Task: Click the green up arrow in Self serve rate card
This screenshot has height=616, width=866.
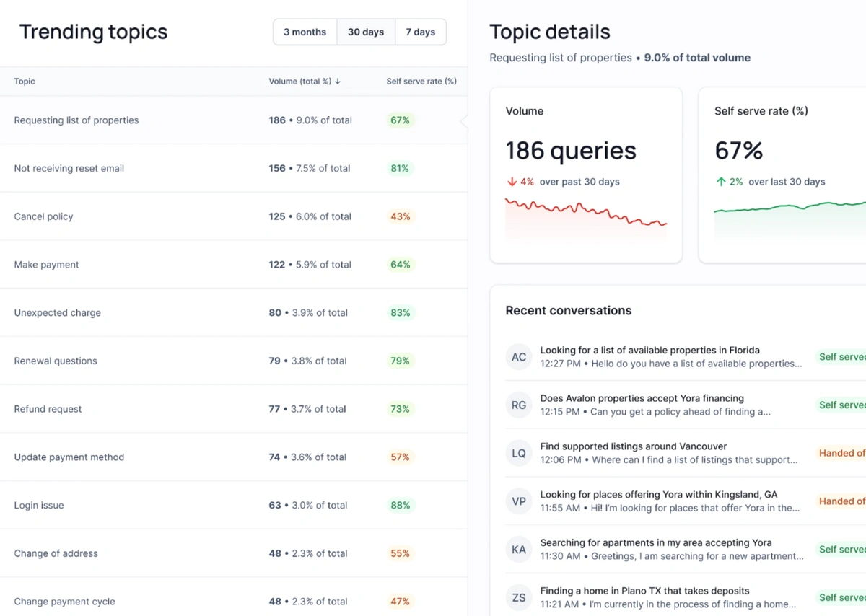Action: [720, 182]
